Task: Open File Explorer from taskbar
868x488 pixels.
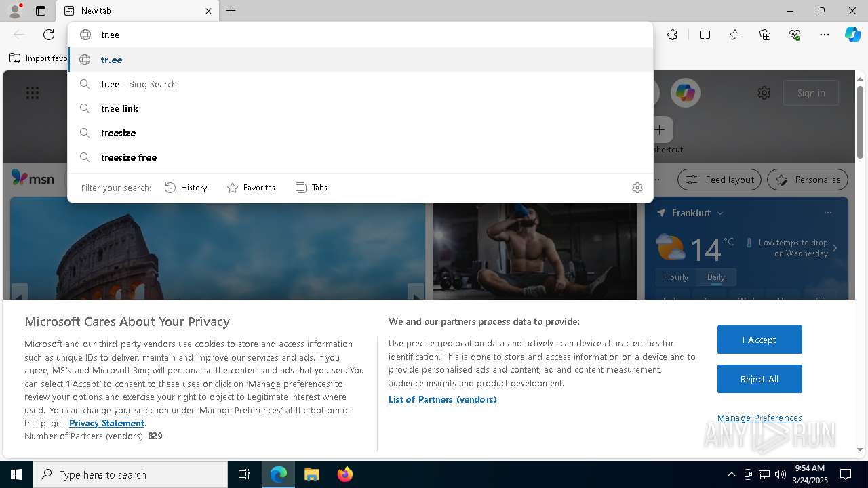Action: point(311,474)
